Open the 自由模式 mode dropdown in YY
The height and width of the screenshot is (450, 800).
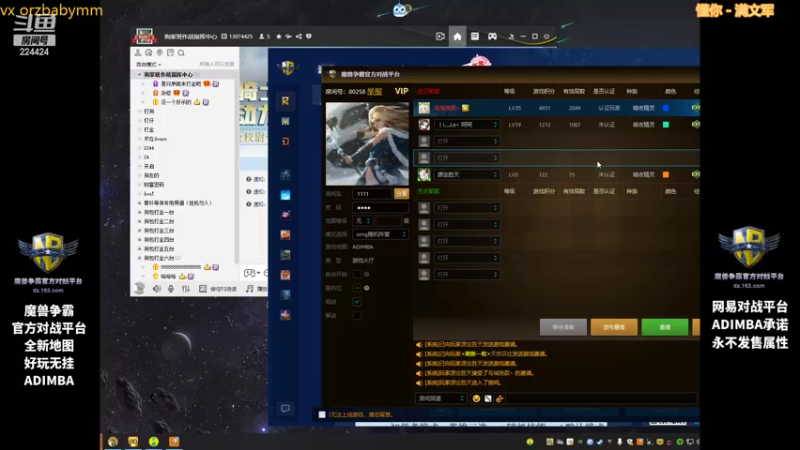pyautogui.click(x=148, y=64)
